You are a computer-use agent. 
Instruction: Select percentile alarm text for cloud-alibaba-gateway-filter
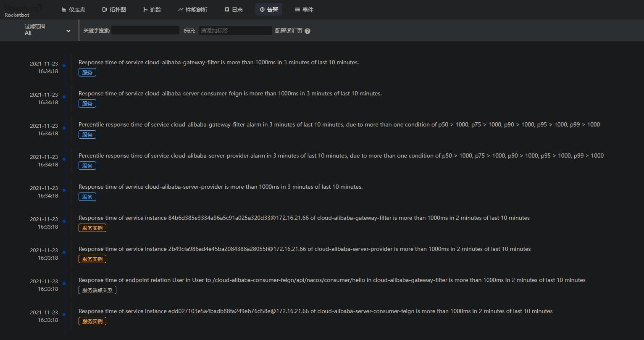click(339, 124)
